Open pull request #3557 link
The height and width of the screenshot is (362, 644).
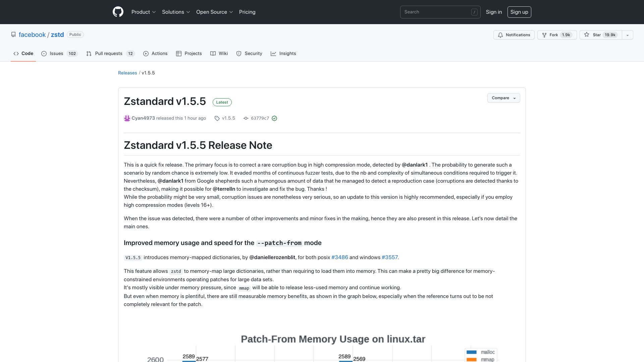tap(389, 257)
